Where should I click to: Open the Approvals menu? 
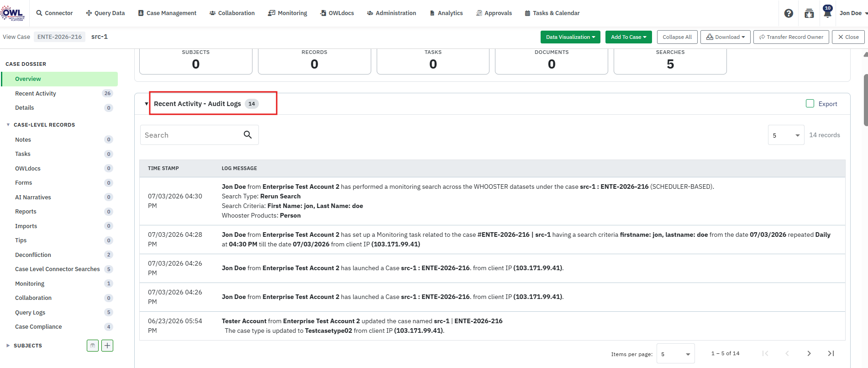[x=494, y=13]
